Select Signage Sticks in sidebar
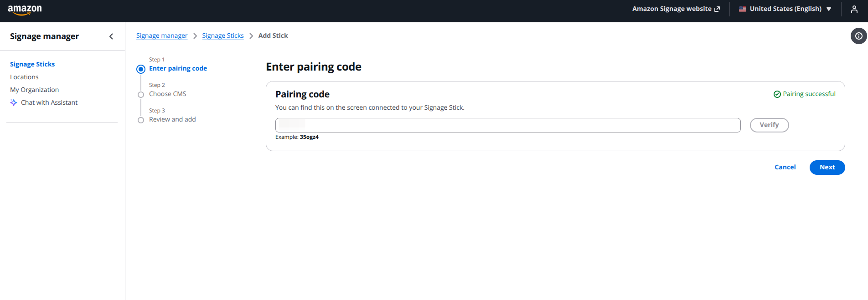The height and width of the screenshot is (300, 868). pyautogui.click(x=32, y=64)
